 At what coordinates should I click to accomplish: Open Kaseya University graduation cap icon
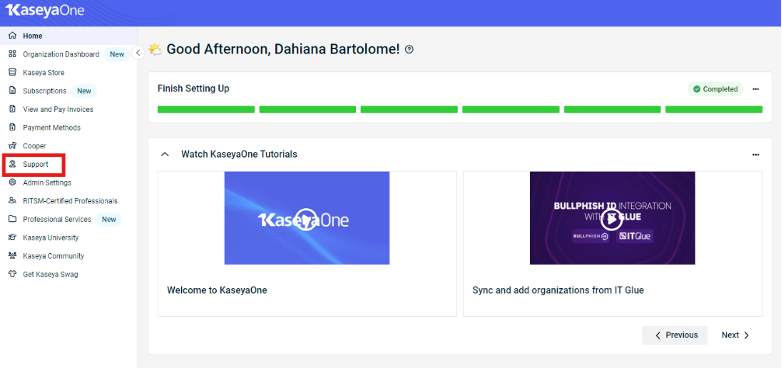pyautogui.click(x=12, y=237)
